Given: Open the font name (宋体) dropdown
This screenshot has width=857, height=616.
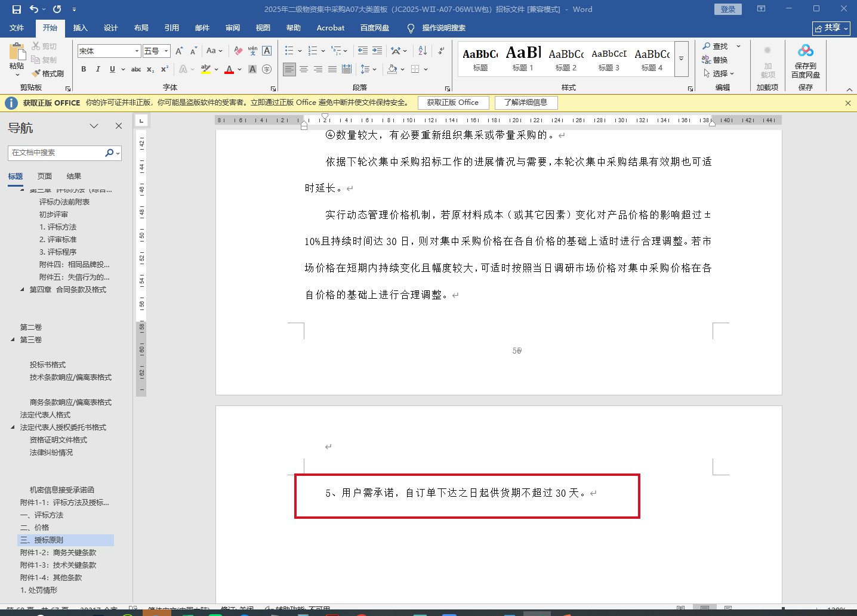Looking at the screenshot, I should pos(137,51).
